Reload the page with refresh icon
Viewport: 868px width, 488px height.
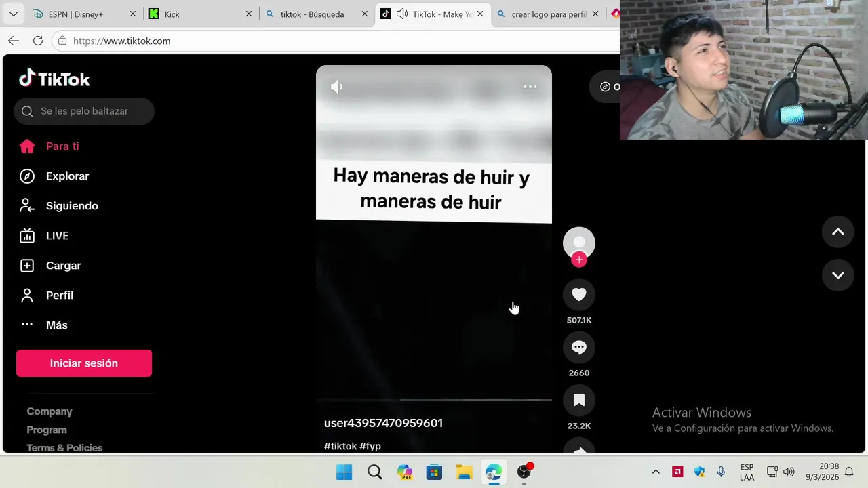pos(38,41)
